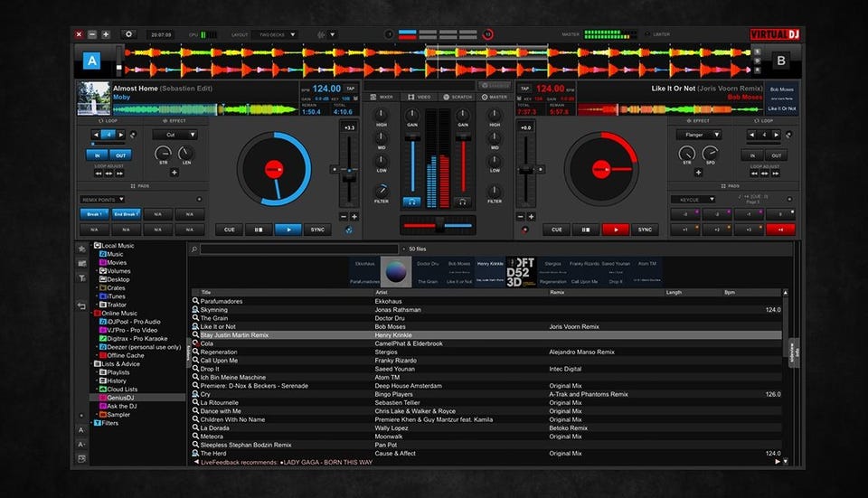Click deck A jog wheel
Screen dimensions: 868x498
coord(274,169)
